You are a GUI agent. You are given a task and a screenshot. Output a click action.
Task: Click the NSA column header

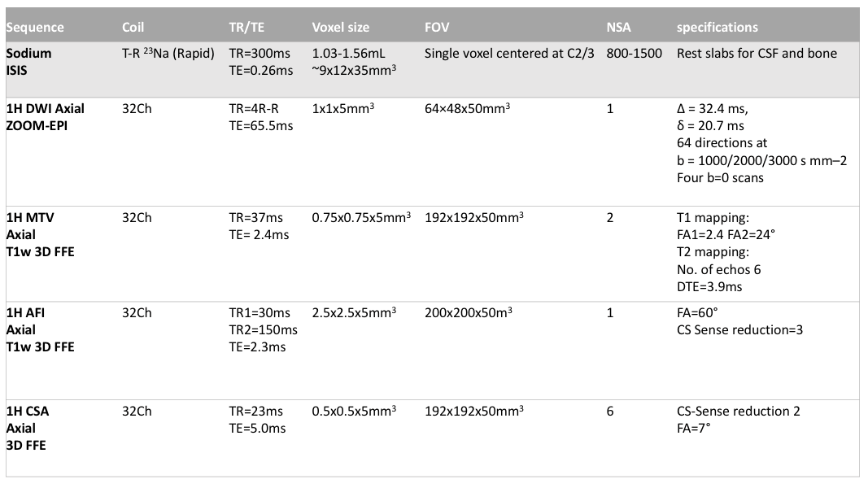[x=618, y=27]
